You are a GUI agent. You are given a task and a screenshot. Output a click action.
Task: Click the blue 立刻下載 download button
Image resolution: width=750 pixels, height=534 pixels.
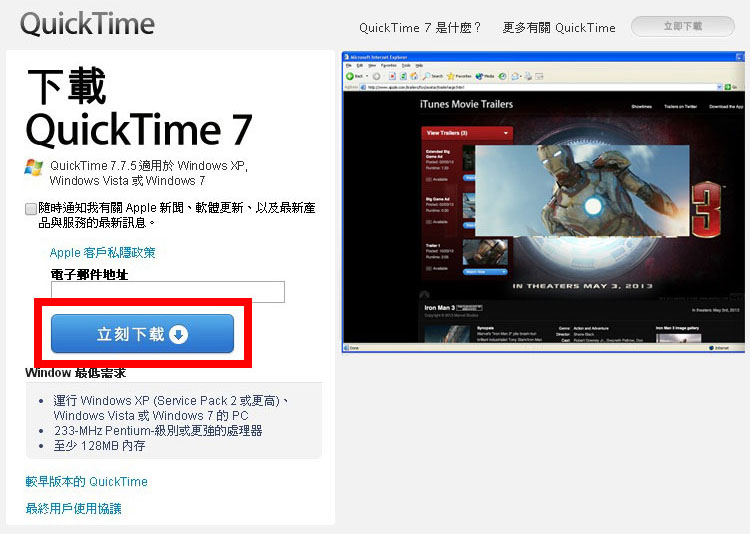click(x=143, y=334)
